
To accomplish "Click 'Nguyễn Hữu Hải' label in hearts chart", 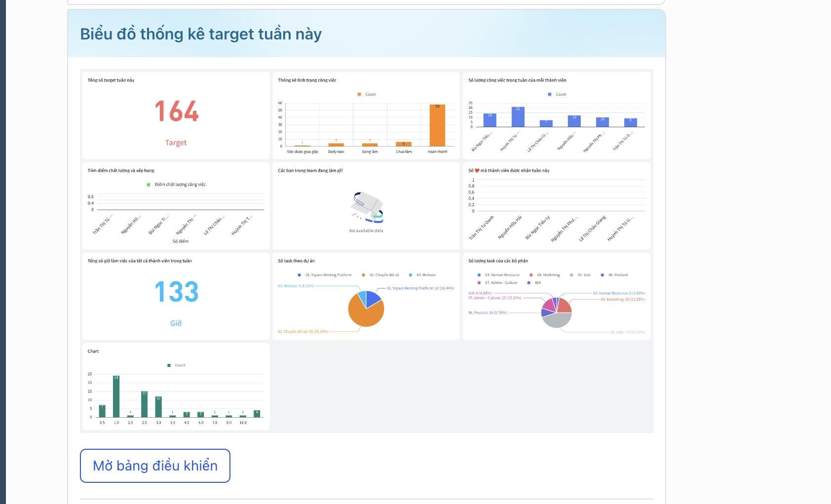I will (x=510, y=227).
